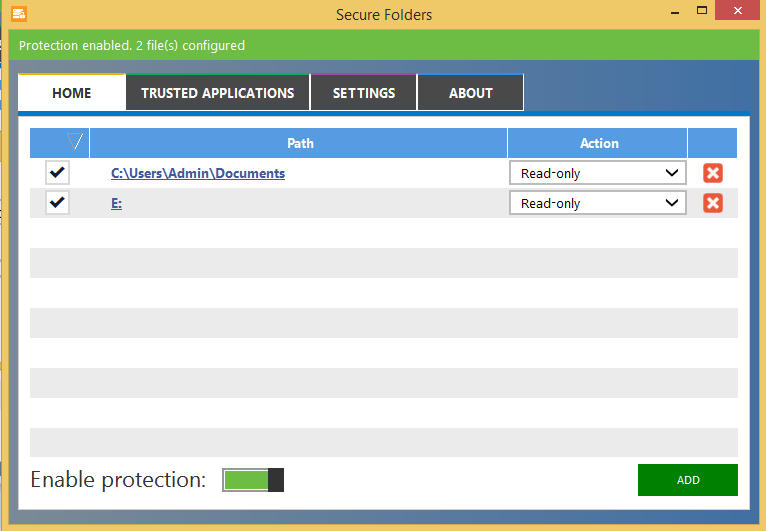Open the ABOUT tab

470,92
